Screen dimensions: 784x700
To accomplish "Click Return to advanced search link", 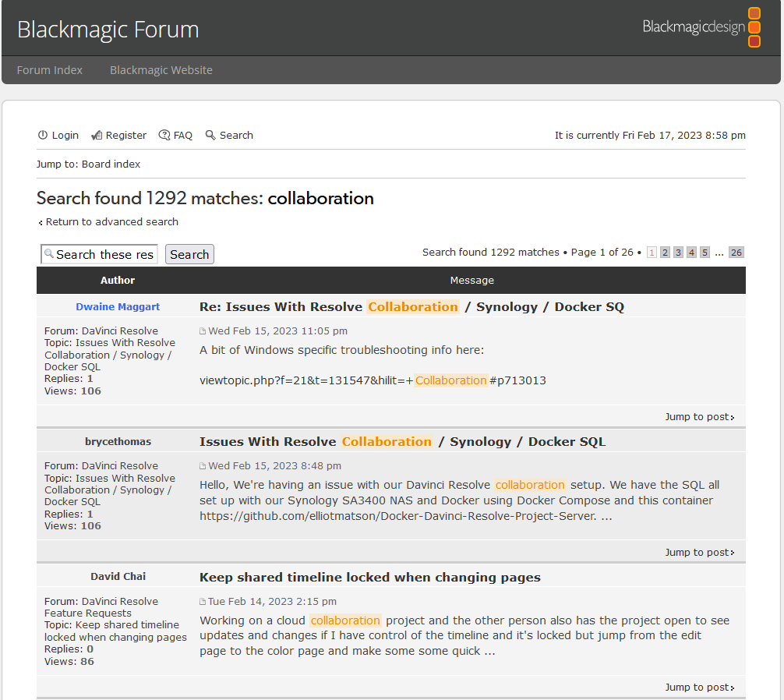I will coord(111,222).
